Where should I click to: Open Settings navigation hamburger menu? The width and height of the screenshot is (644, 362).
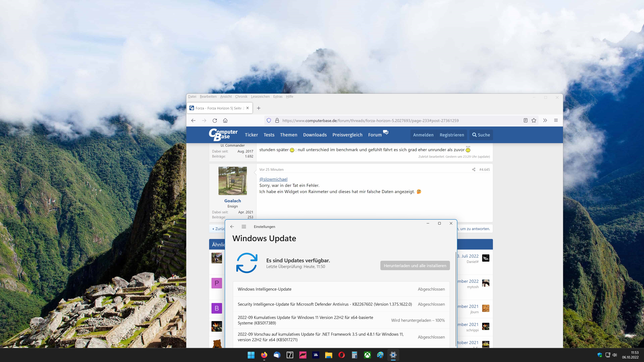[x=244, y=227]
